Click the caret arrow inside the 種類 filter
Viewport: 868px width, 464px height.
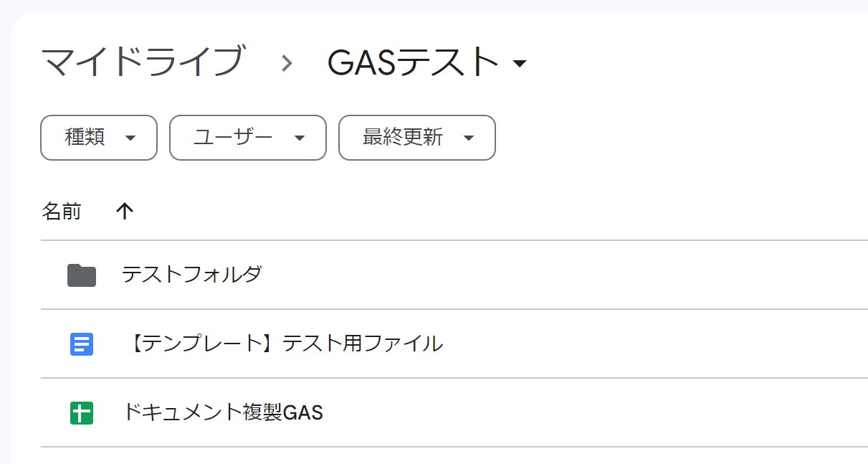[130, 138]
